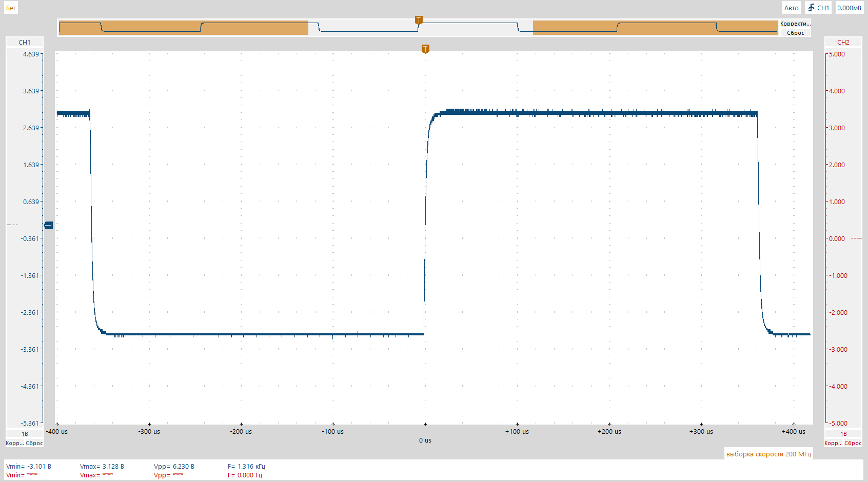Screen dimensions: 868x482
Task: Click the red F= 0.000 Гц readout
Action: coord(245,475)
